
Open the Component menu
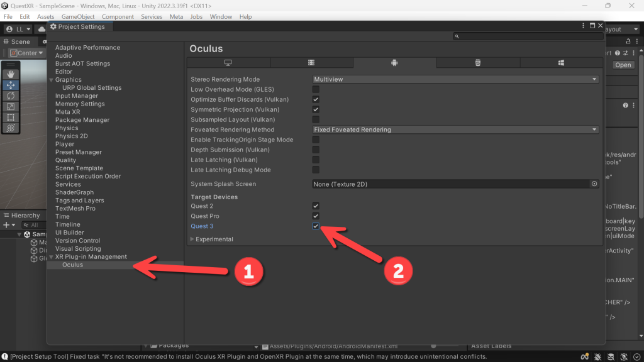[118, 16]
